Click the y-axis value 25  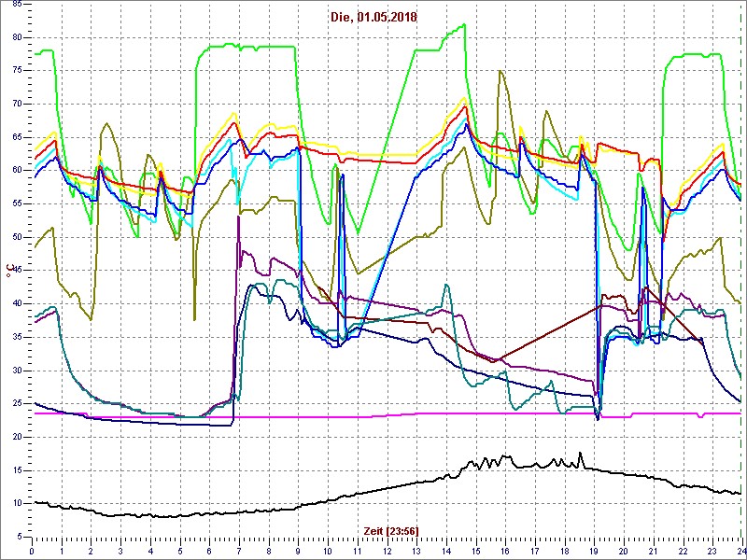click(x=16, y=404)
